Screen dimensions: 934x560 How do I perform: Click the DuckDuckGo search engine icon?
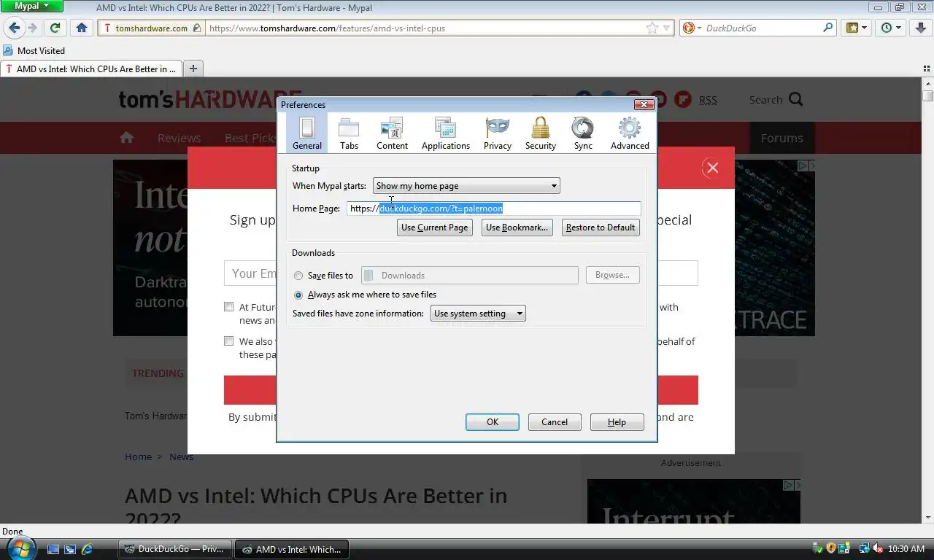click(688, 28)
